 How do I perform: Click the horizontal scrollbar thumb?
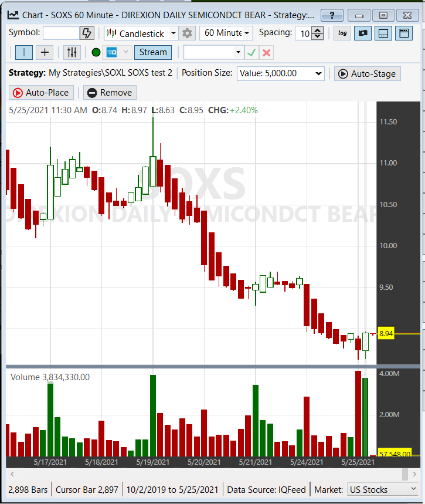(x=405, y=474)
